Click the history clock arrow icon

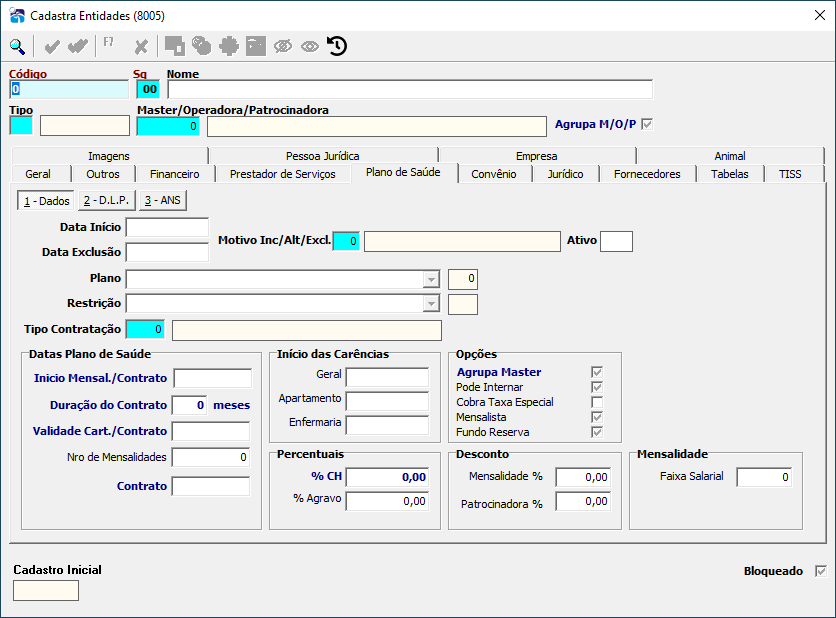(337, 46)
